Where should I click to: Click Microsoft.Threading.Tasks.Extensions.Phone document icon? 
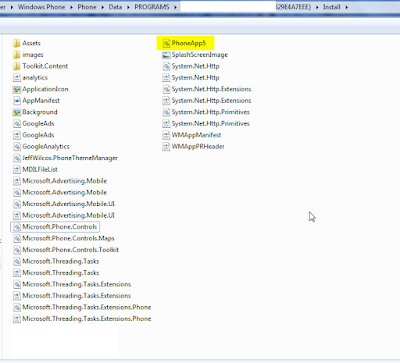[x=17, y=319]
